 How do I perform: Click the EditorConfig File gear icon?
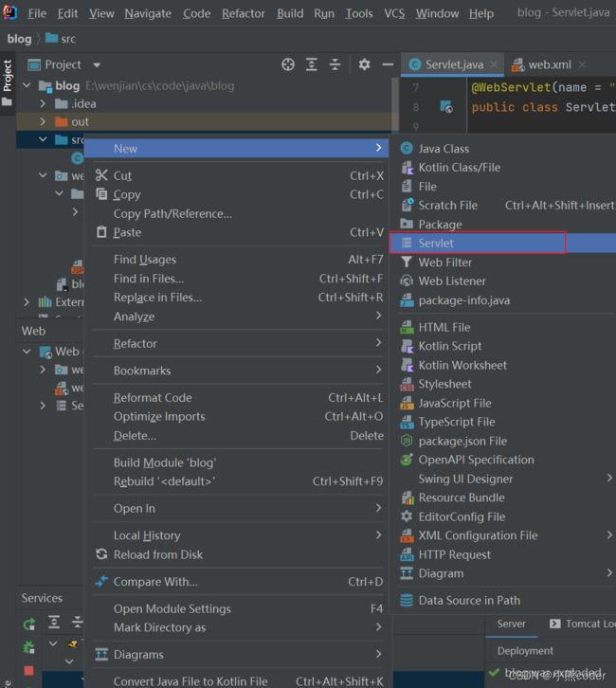[407, 516]
